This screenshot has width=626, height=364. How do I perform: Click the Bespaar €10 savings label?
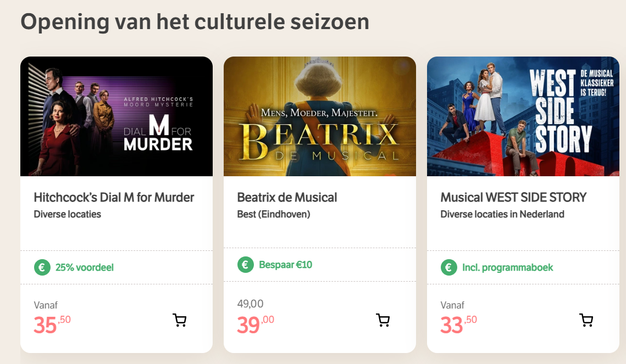(286, 265)
